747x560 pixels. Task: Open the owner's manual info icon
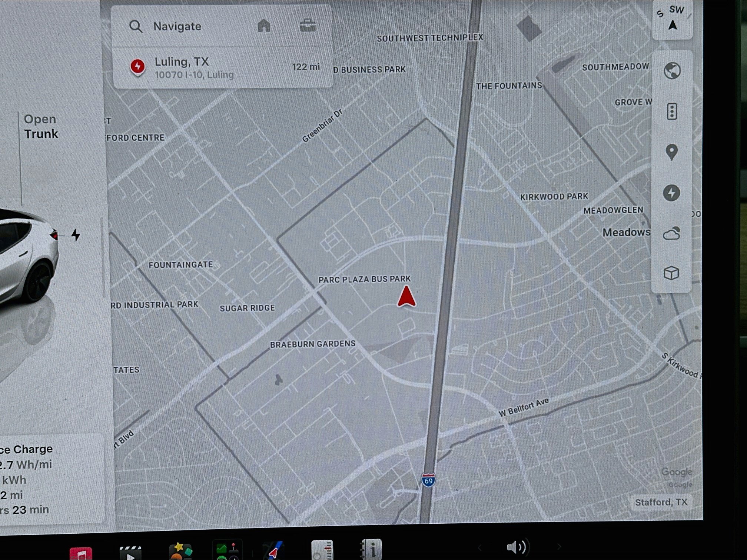coord(371,550)
